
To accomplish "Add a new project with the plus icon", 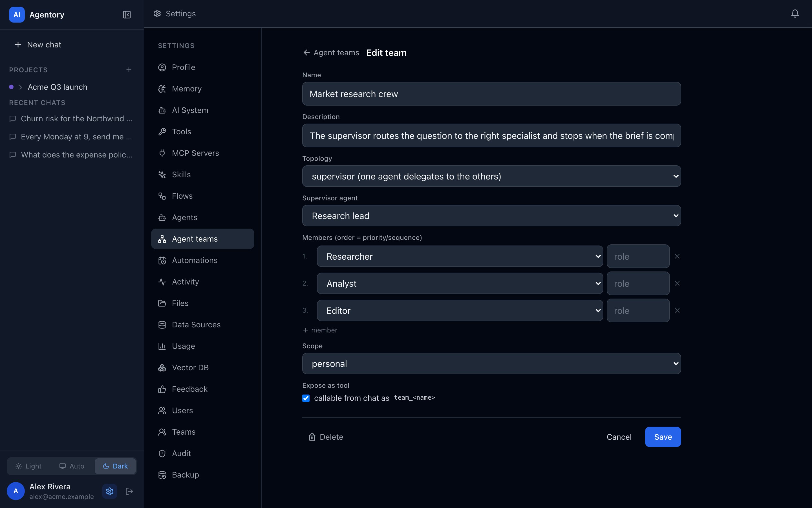I will [129, 70].
